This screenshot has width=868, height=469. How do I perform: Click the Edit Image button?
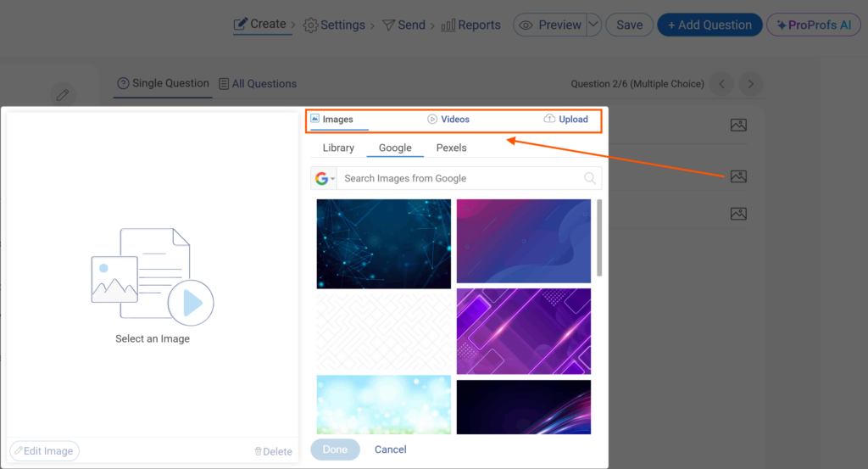(x=44, y=450)
